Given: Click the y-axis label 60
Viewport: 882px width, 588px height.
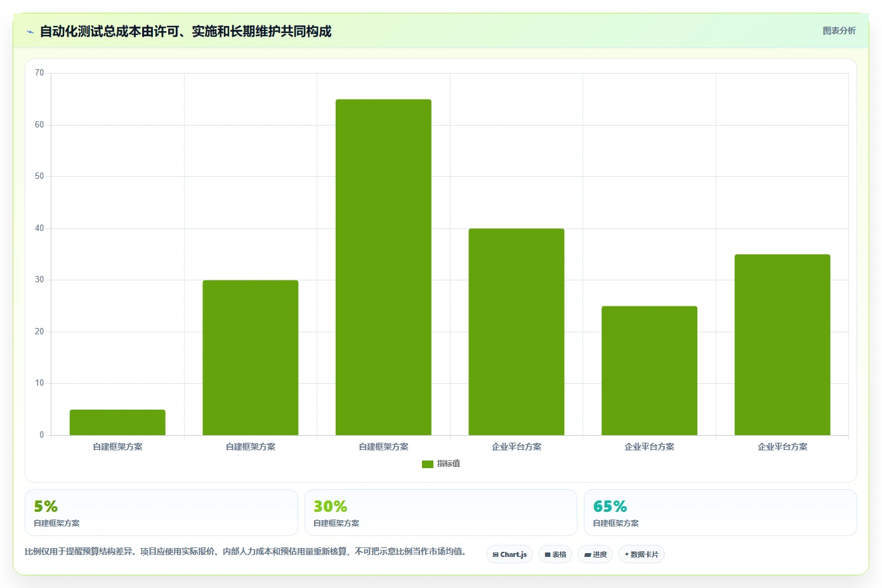Looking at the screenshot, I should 39,125.
